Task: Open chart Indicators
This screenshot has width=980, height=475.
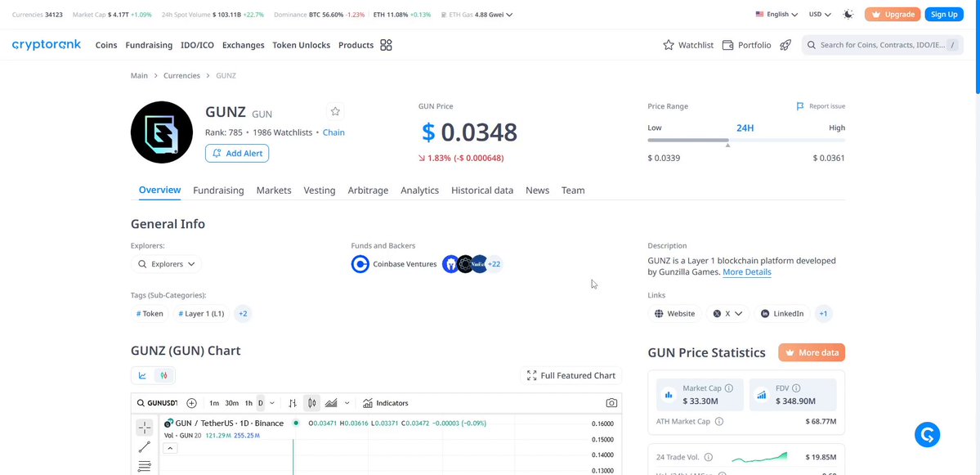Action: click(x=386, y=403)
